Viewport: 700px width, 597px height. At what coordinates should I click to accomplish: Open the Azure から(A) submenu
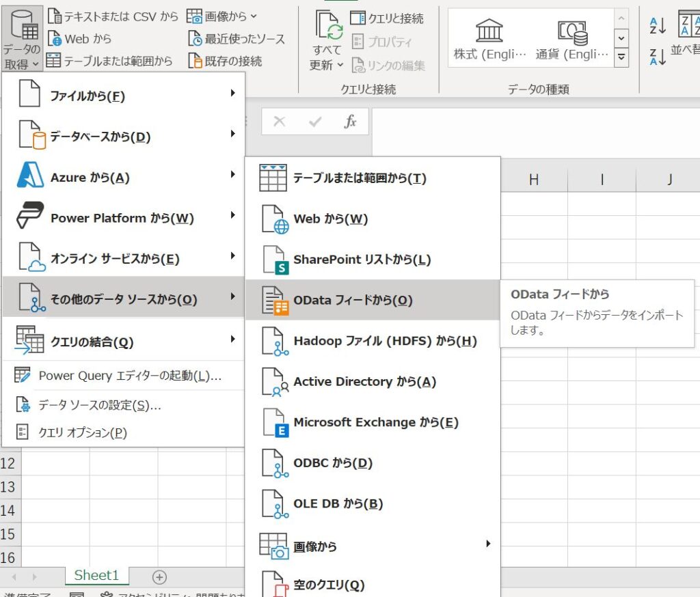point(124,176)
